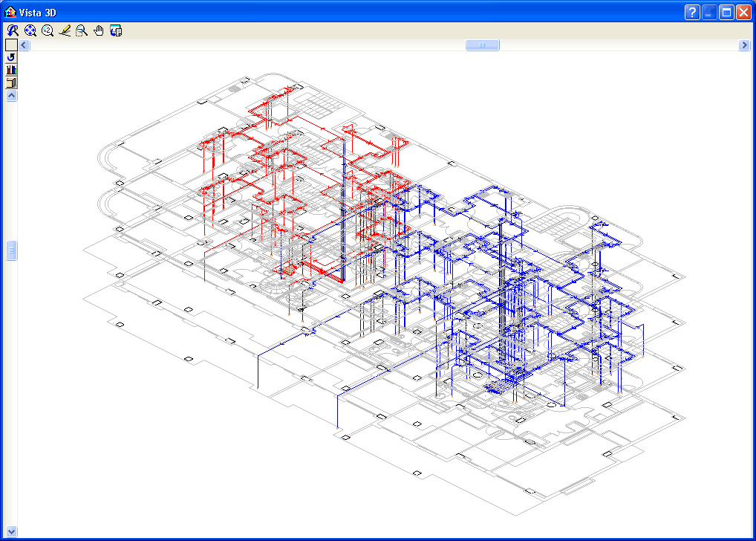Select the zoom extents tool

pos(30,30)
